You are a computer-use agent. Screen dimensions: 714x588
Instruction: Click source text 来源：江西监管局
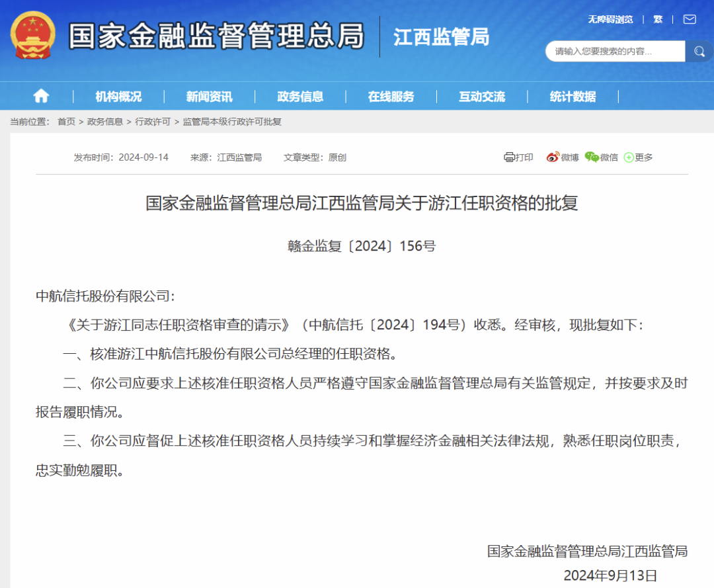[226, 157]
